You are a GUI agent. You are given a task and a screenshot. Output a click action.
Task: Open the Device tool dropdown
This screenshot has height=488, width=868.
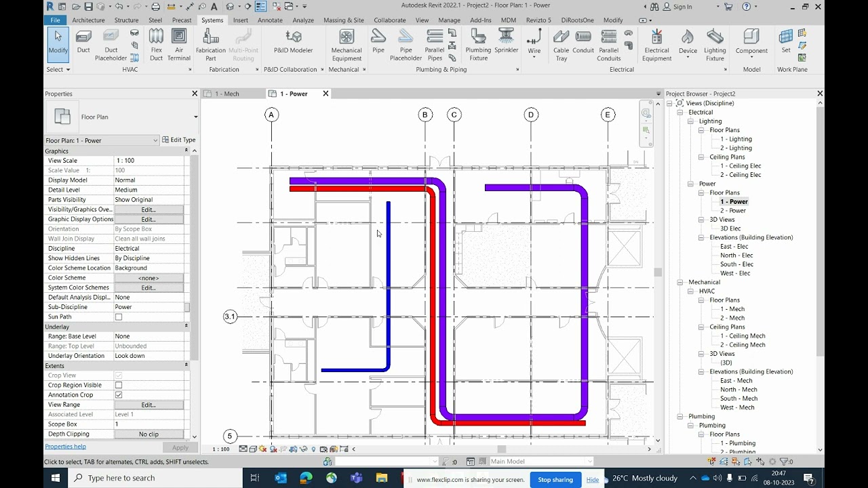(688, 57)
